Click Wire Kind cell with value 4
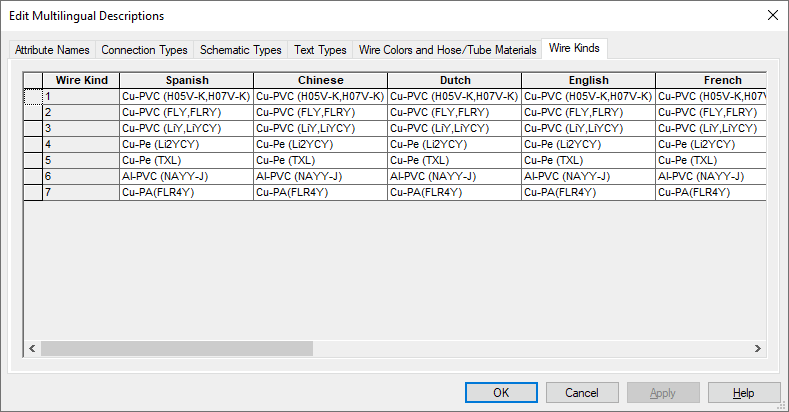This screenshot has height=412, width=789. 81,144
